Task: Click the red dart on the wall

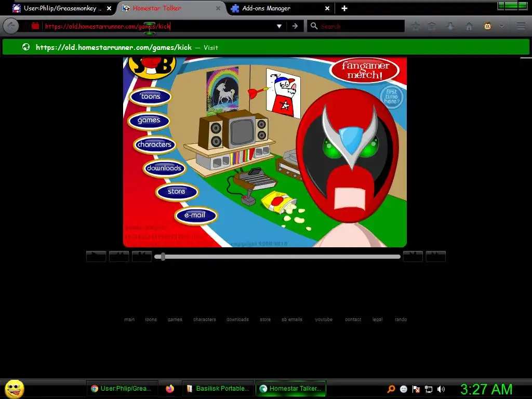Action: coord(259,91)
